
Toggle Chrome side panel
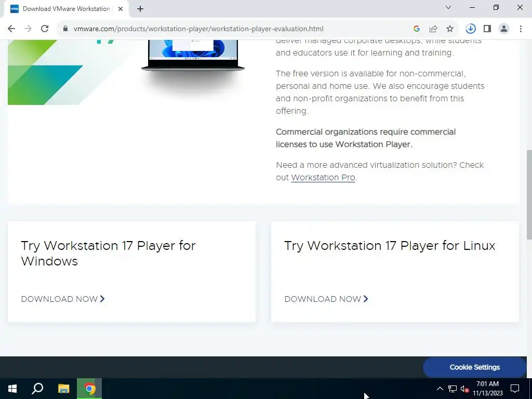(x=487, y=29)
